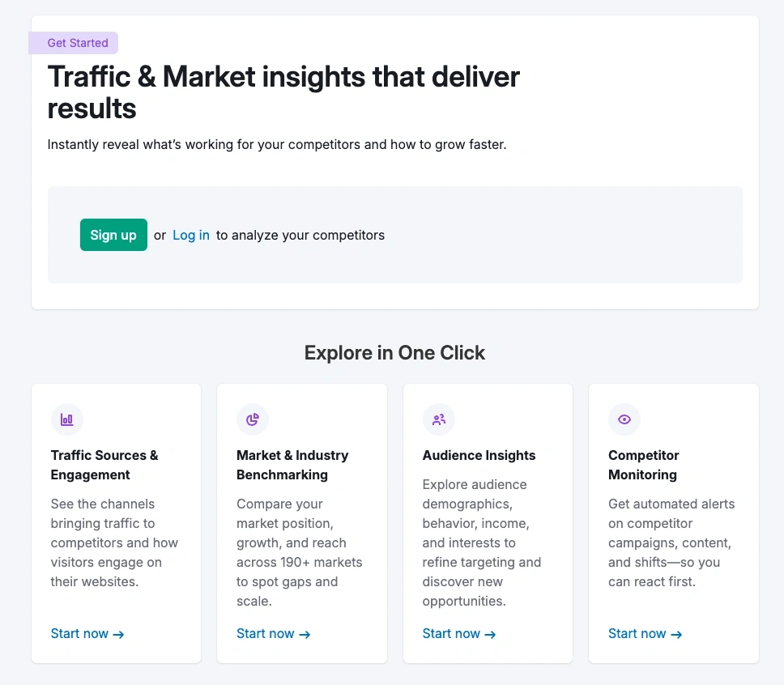The image size is (784, 685).
Task: Click the Explore in One Click heading
Action: pyautogui.click(x=394, y=353)
